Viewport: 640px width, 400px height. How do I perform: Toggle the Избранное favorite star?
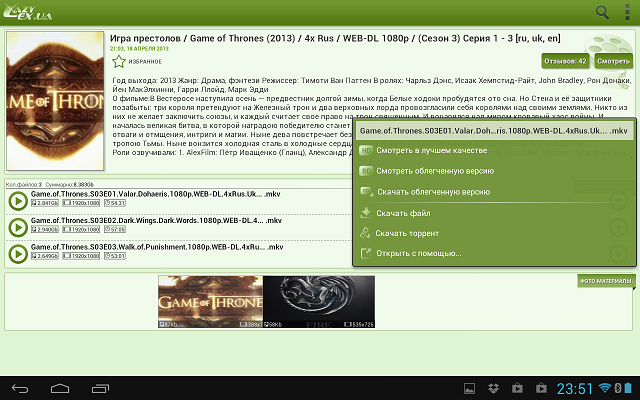point(119,62)
